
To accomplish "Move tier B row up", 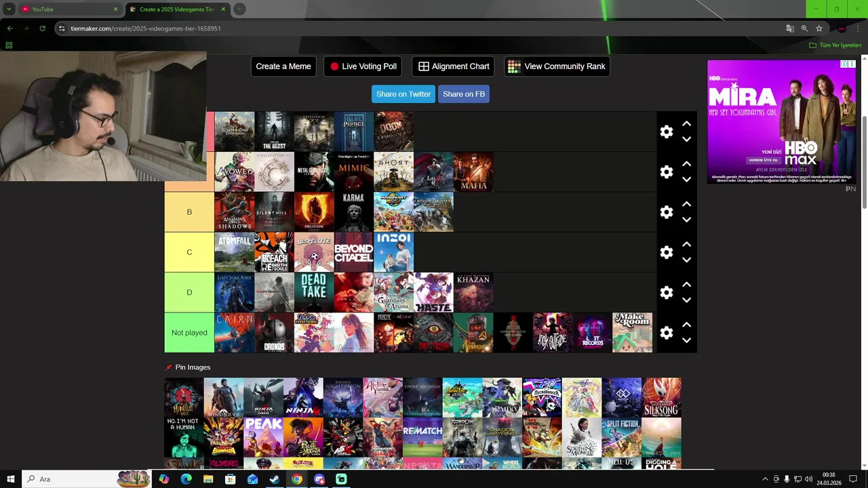I will (x=686, y=204).
